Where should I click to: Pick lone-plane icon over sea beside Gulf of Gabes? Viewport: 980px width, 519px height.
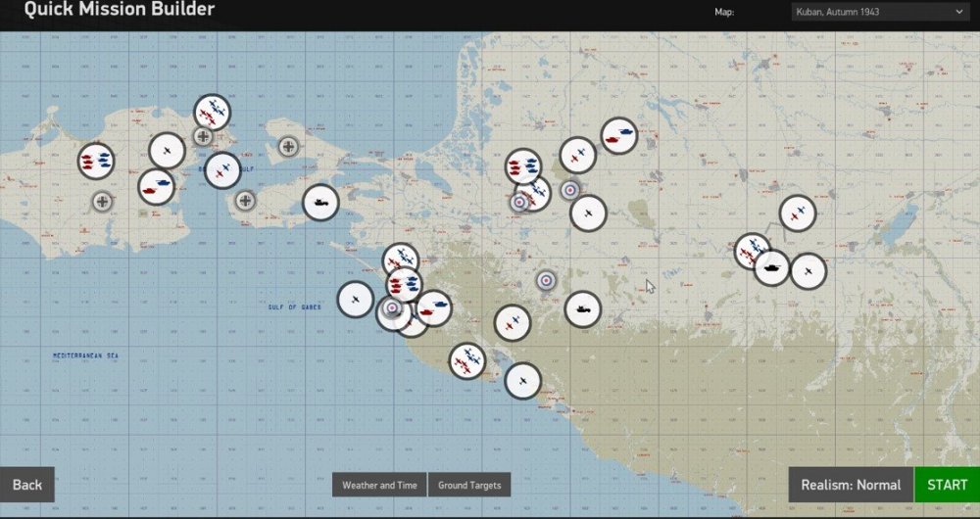point(356,299)
